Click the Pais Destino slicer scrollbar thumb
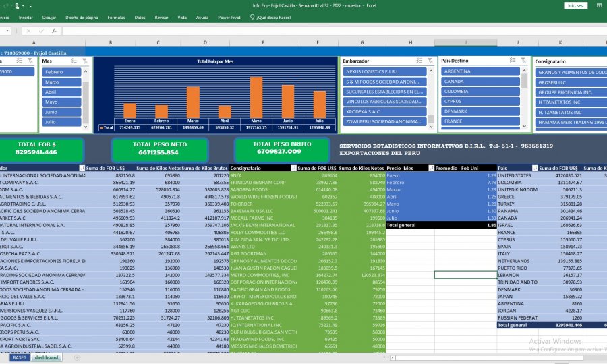The height and width of the screenshot is (364, 607). (x=525, y=81)
